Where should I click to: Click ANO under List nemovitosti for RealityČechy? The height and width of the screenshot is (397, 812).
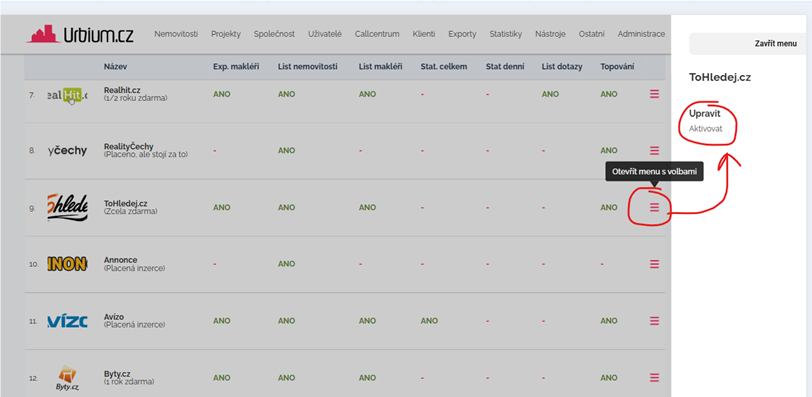(x=287, y=151)
